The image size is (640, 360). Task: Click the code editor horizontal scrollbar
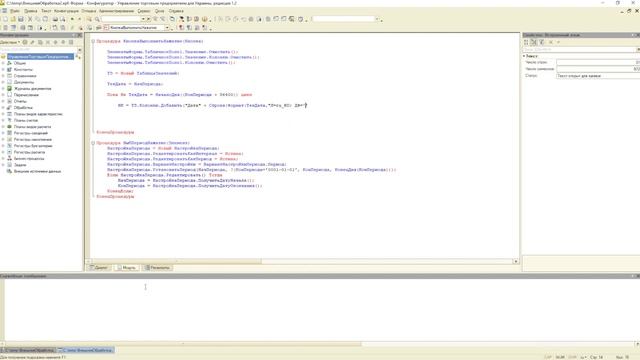pos(302,261)
